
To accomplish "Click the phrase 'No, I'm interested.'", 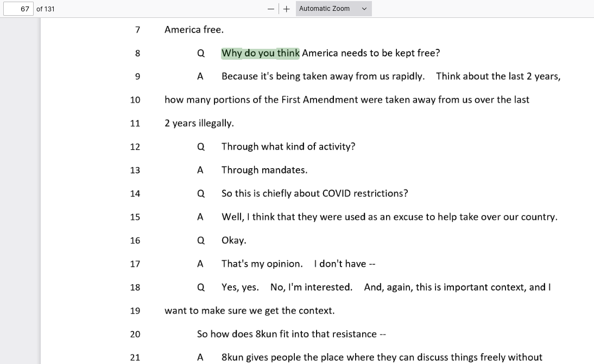I will (312, 287).
